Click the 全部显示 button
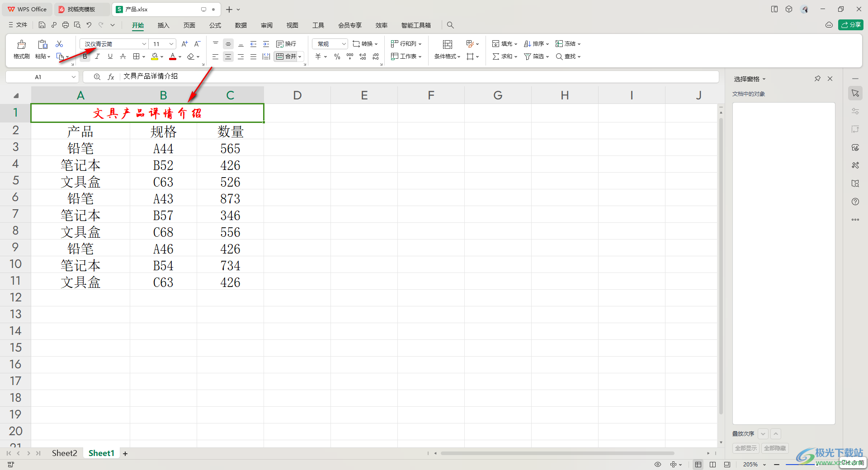Viewport: 868px width, 470px height. (746, 448)
